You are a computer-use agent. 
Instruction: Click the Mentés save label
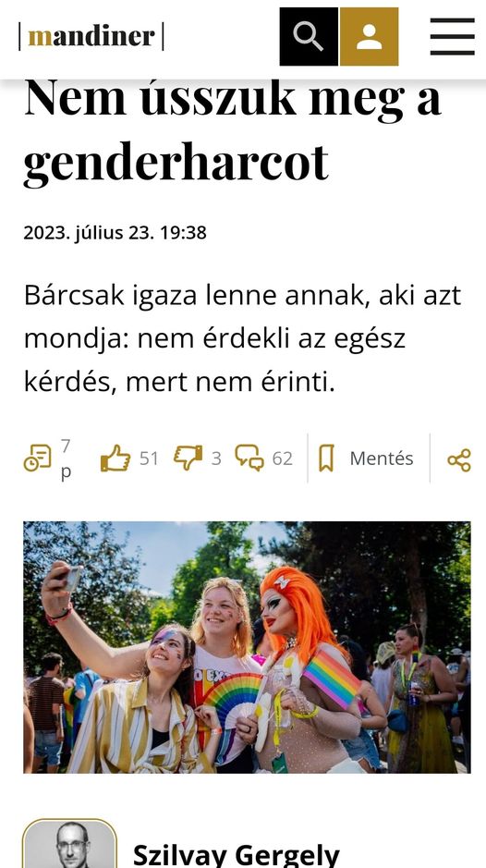(382, 458)
